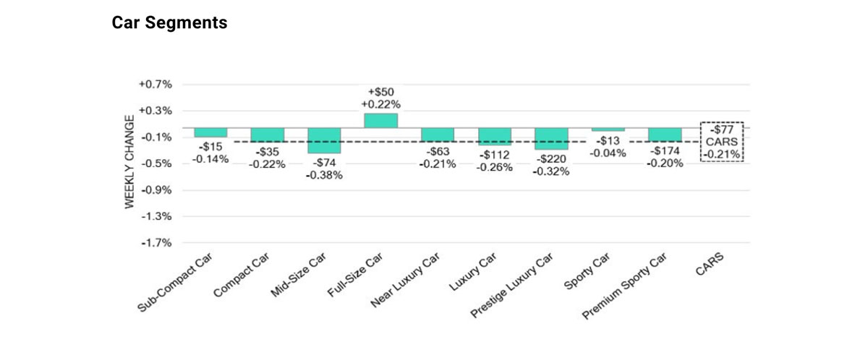Click the Sub-Compact Car bar
The image size is (868, 347).
[210, 132]
